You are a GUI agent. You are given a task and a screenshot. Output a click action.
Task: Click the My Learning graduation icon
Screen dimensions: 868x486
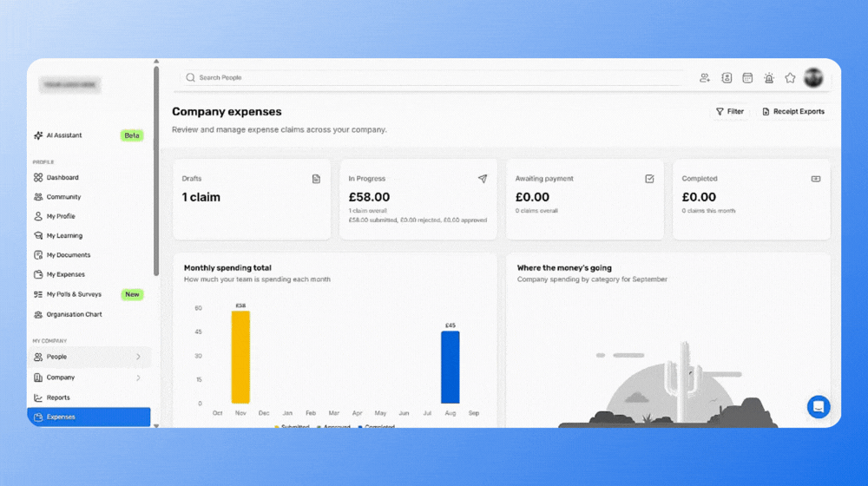tap(38, 236)
